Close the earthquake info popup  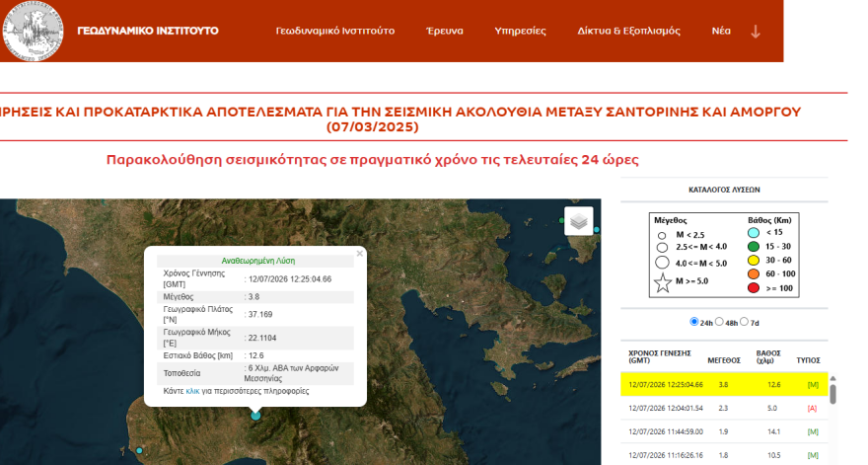(x=360, y=254)
